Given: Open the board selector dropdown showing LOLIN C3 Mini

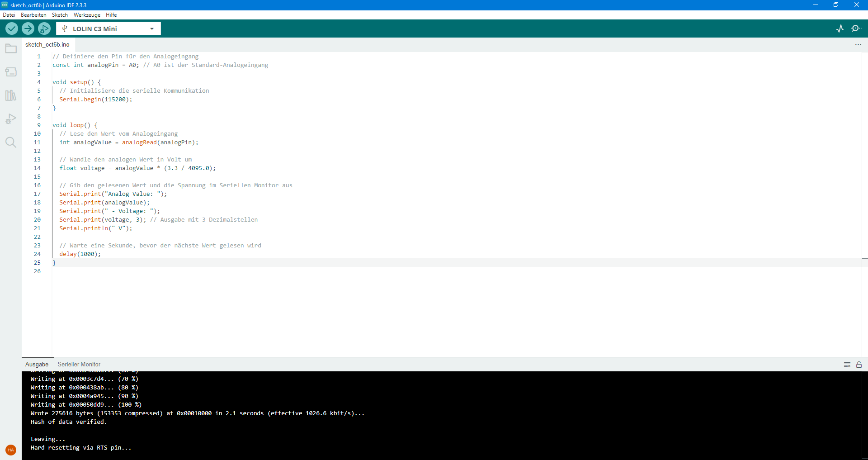Looking at the screenshot, I should coord(108,28).
